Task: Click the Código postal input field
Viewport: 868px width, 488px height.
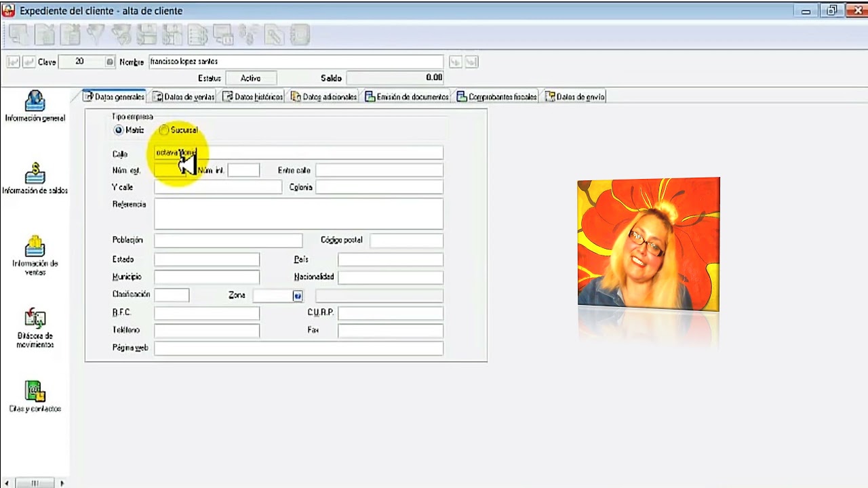Action: [x=407, y=241]
